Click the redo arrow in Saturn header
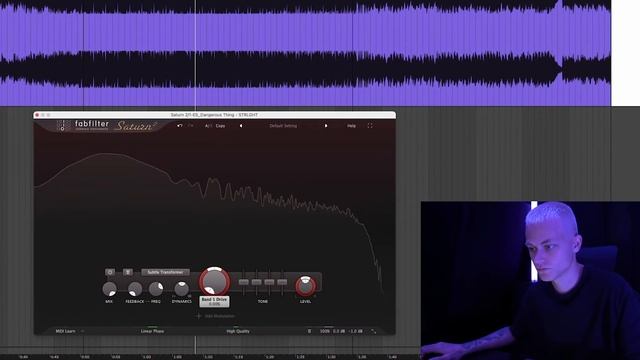Image resolution: width=640 pixels, height=360 pixels. click(191, 126)
